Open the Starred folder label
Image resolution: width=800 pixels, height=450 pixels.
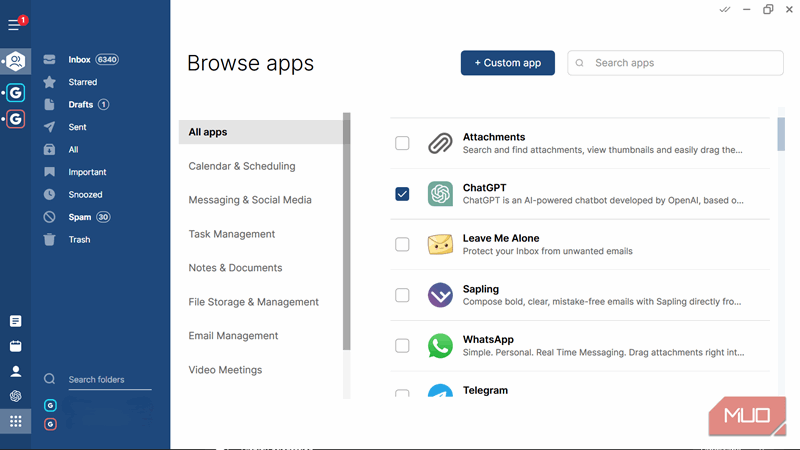tap(83, 82)
